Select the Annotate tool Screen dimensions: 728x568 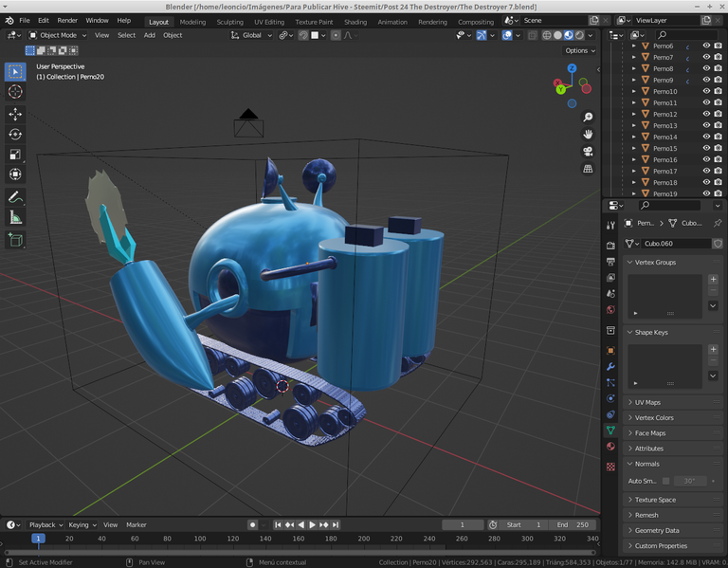click(x=15, y=197)
